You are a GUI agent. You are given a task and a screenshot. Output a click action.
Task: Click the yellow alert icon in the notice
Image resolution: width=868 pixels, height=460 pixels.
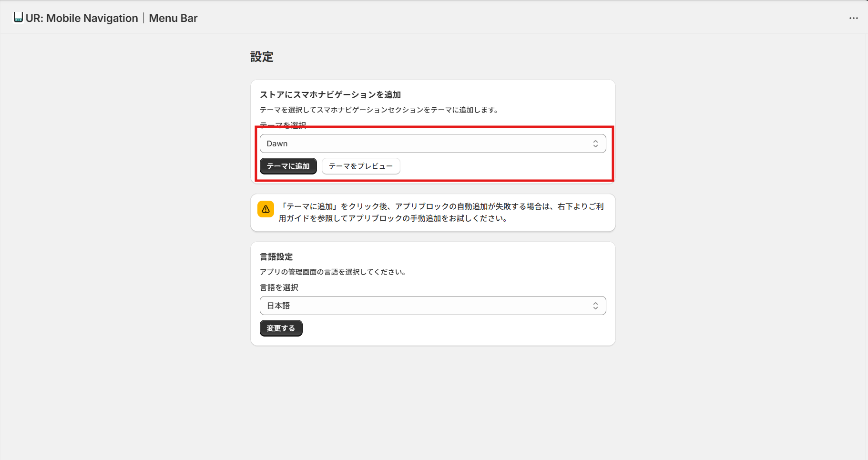coord(266,208)
